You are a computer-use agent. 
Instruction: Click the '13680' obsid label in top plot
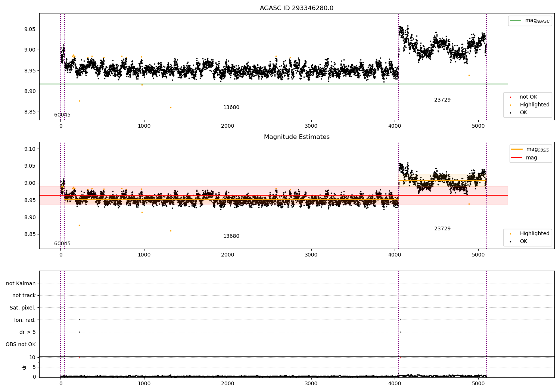(231, 108)
